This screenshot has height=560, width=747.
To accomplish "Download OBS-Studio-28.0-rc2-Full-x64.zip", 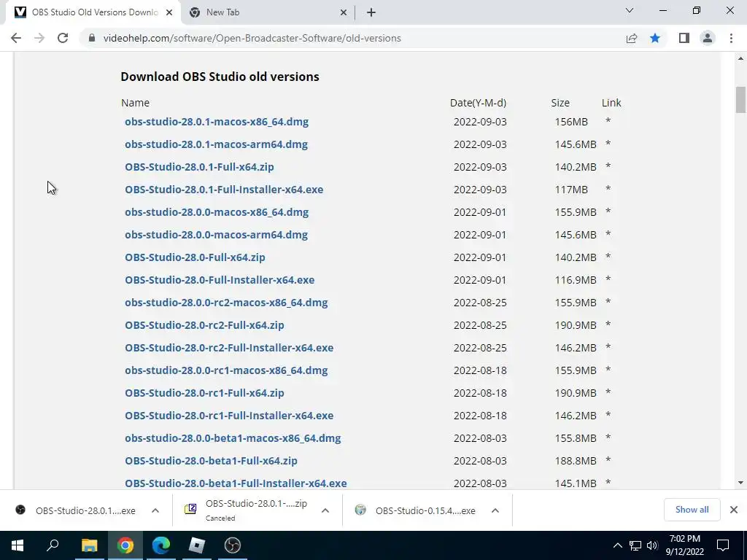I will 204,325.
